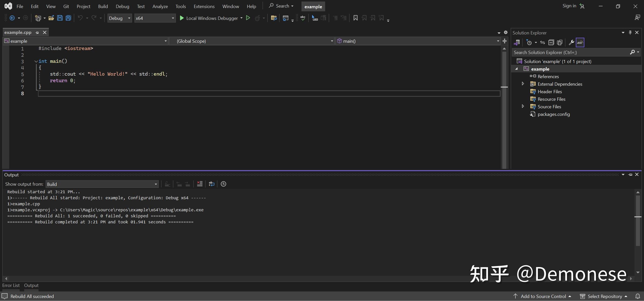Click the Save All icon
Screen dimensions: 644x301
coord(68,18)
